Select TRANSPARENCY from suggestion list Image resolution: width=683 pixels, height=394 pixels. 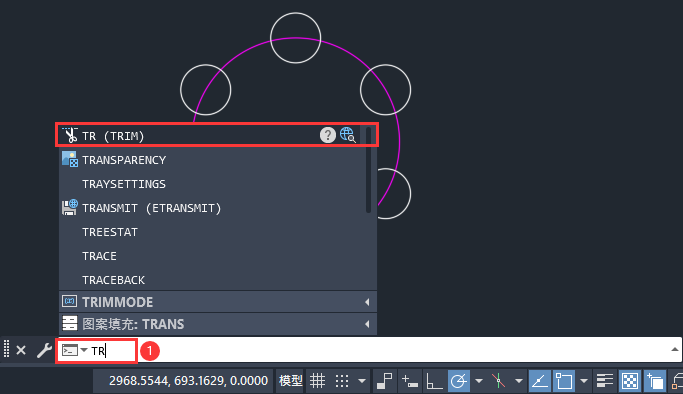212,160
